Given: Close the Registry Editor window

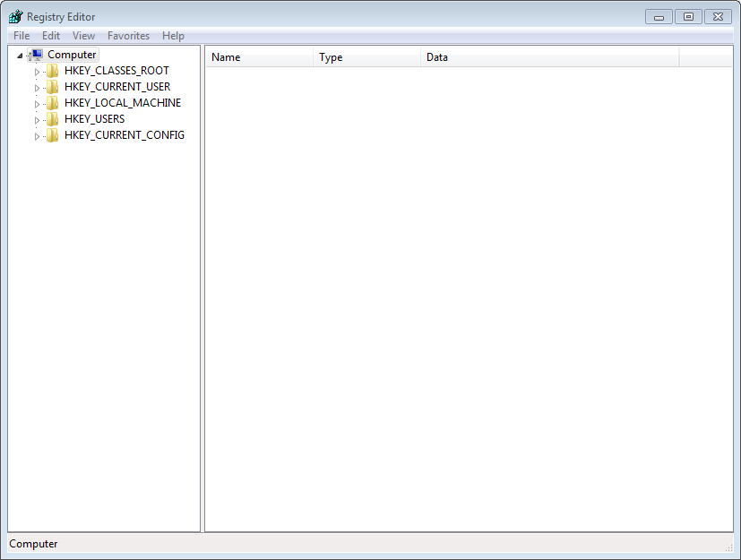Looking at the screenshot, I should point(718,17).
